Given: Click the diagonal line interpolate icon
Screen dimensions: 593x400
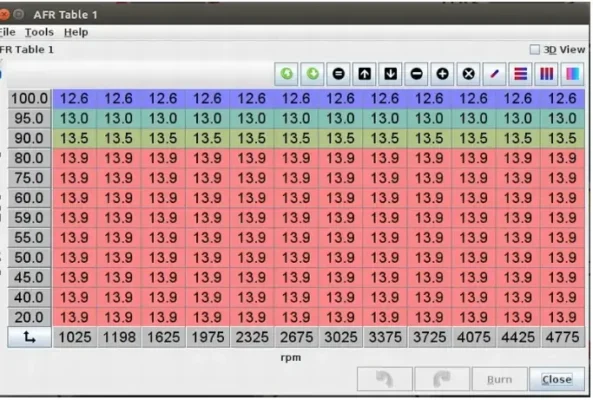Looking at the screenshot, I should pos(495,74).
